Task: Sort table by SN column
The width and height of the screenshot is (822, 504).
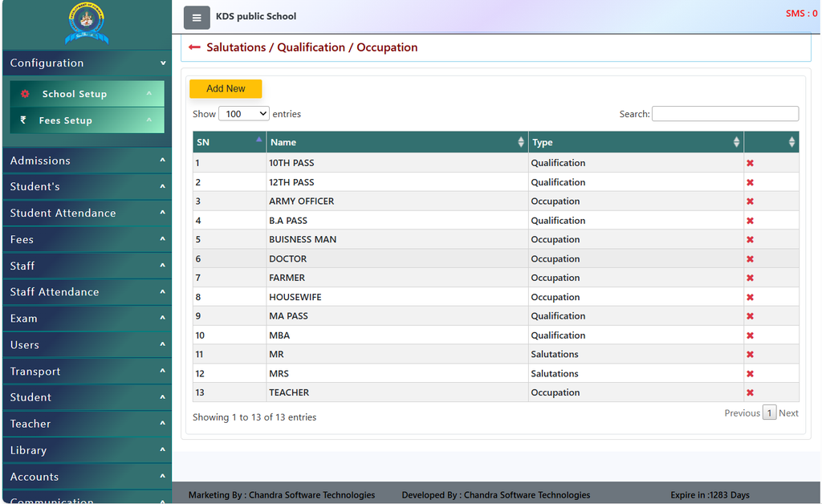Action: tap(229, 142)
